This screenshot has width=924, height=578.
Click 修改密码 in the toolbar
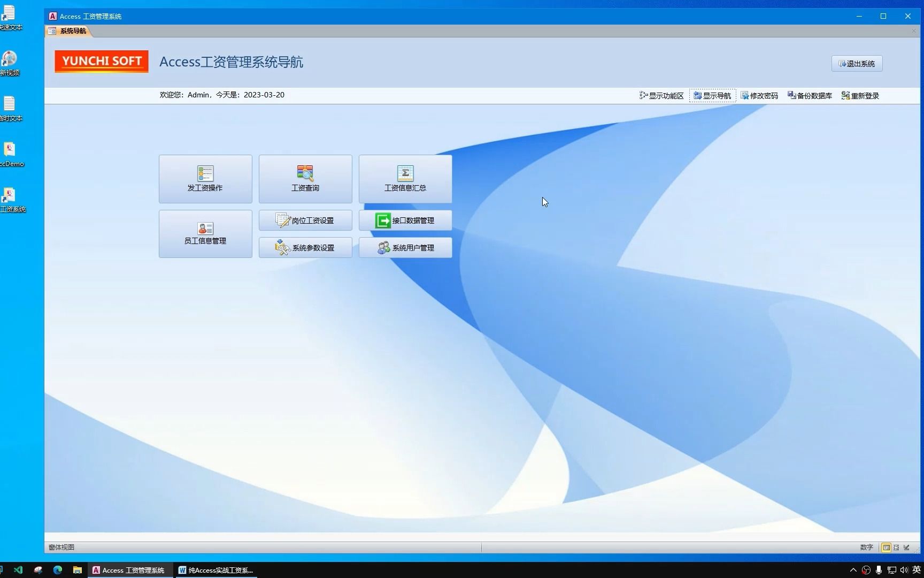pyautogui.click(x=759, y=95)
